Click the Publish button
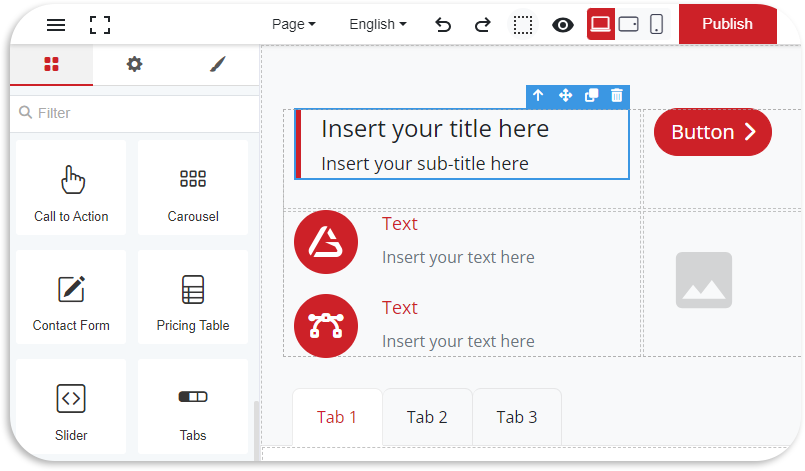The image size is (805, 471). coord(727,24)
